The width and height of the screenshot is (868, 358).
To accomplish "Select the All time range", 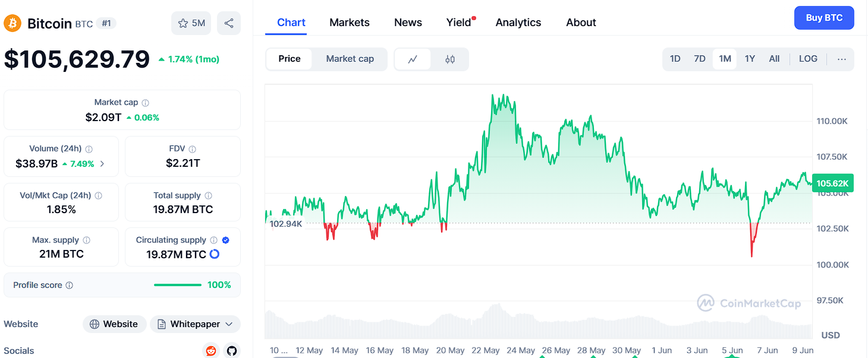I will (x=774, y=59).
